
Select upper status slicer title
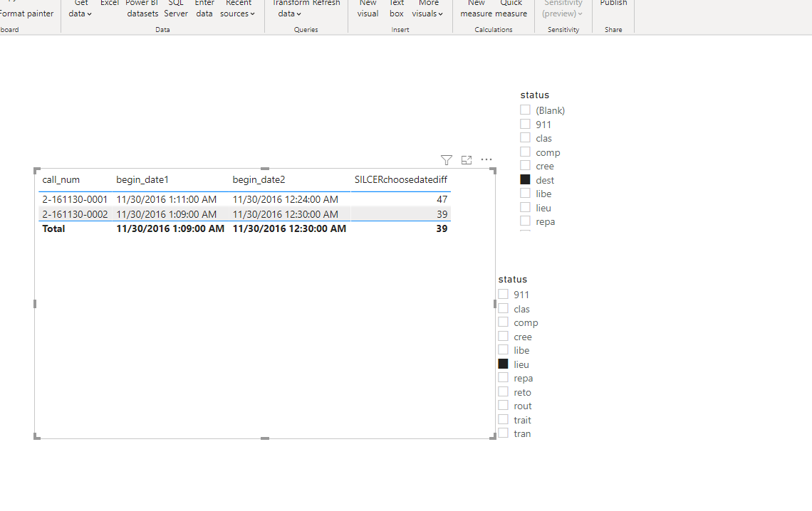[x=534, y=95]
